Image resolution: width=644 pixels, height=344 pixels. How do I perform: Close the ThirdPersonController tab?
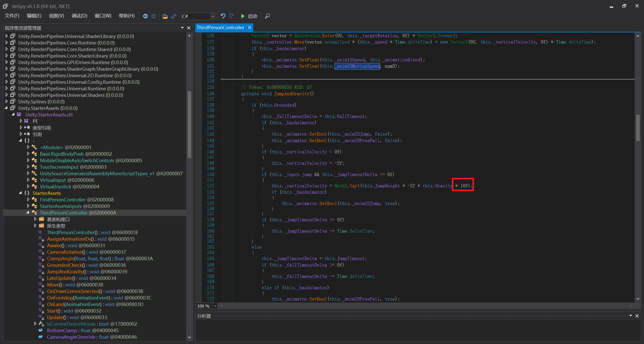coord(250,27)
